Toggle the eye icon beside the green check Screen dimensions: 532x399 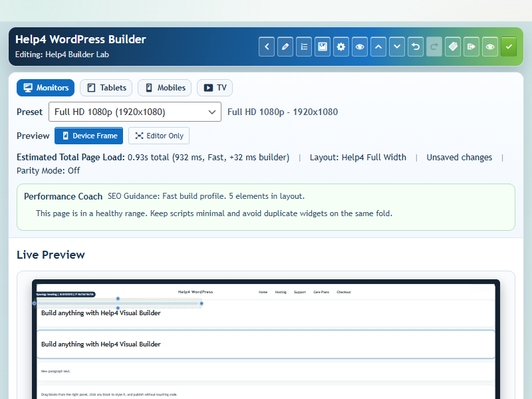click(490, 47)
